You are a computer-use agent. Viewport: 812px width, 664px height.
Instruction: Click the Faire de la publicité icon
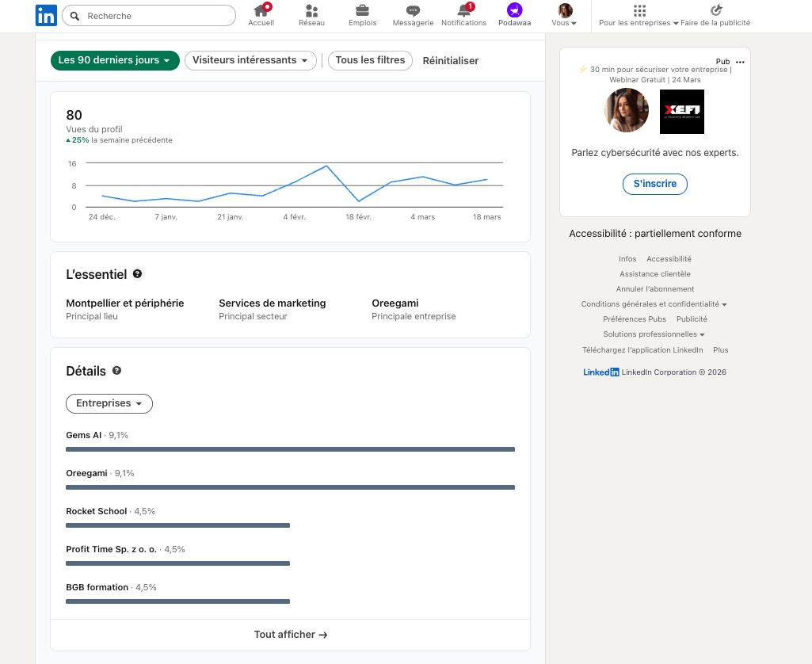717,10
